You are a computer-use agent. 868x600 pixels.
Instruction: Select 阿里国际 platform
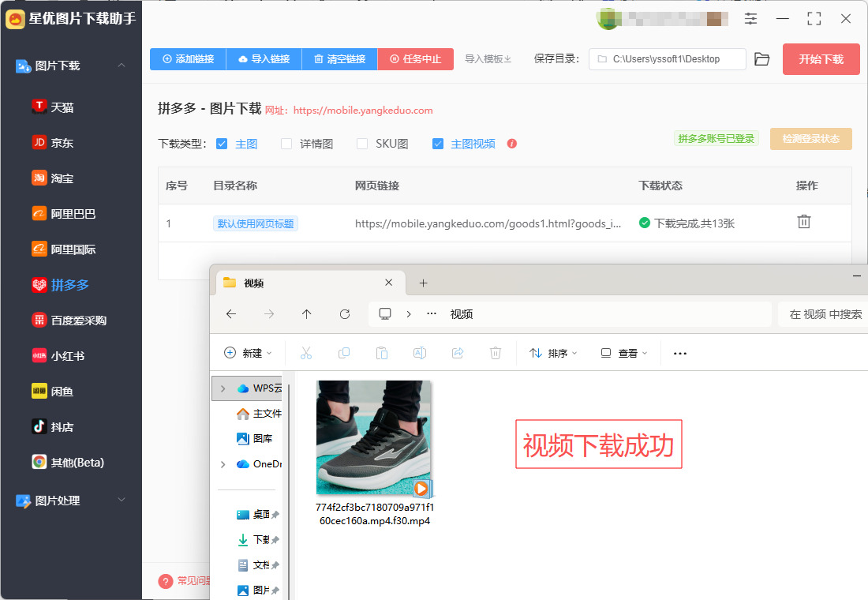tap(63, 249)
